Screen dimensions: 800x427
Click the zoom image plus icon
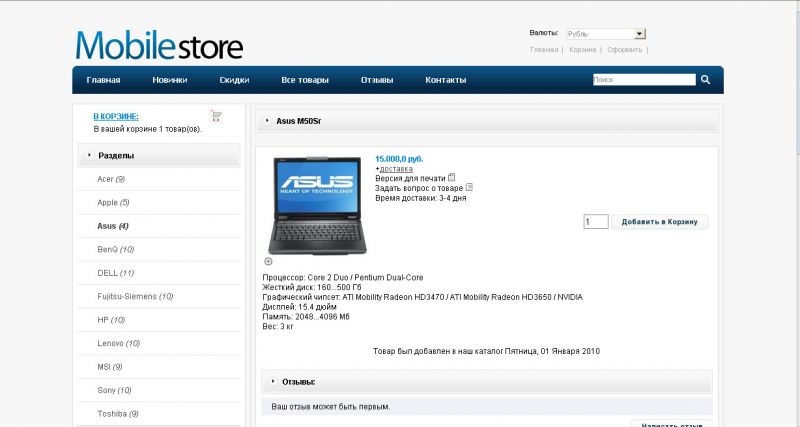click(x=268, y=261)
